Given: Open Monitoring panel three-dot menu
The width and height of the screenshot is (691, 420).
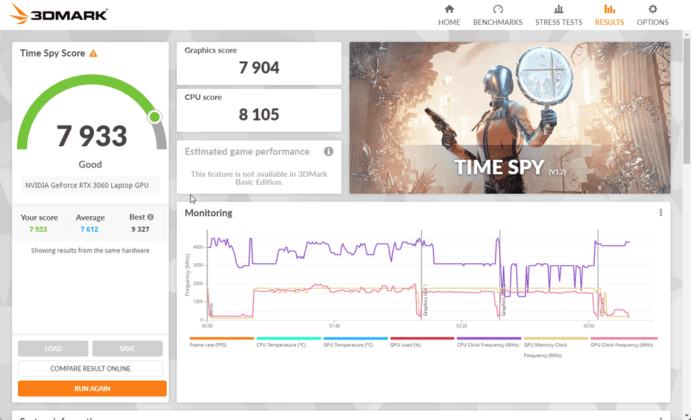Looking at the screenshot, I should (660, 213).
